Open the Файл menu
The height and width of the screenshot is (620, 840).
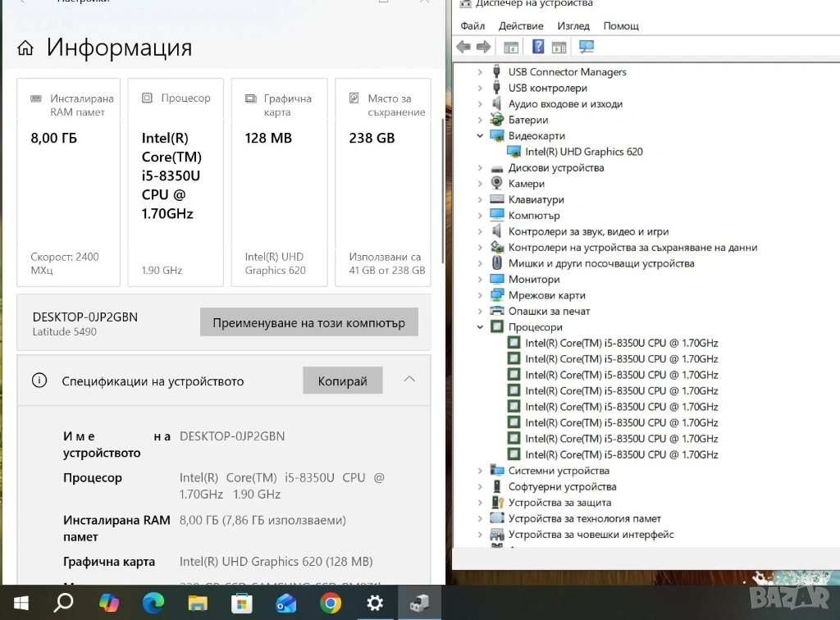[x=472, y=25]
